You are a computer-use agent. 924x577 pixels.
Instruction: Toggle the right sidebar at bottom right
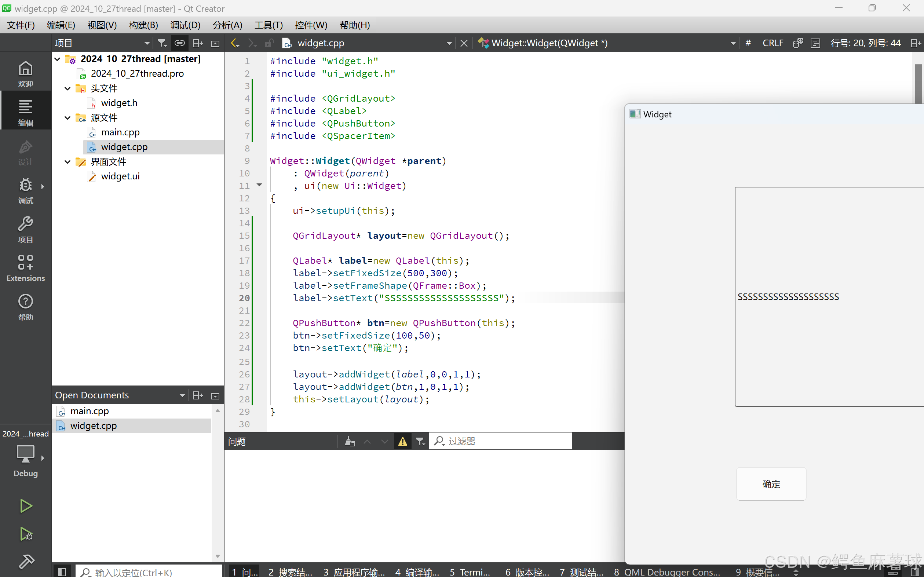[915, 571]
